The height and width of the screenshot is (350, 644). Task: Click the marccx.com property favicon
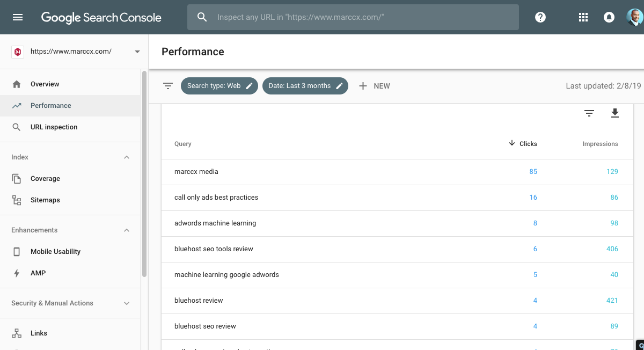(18, 52)
